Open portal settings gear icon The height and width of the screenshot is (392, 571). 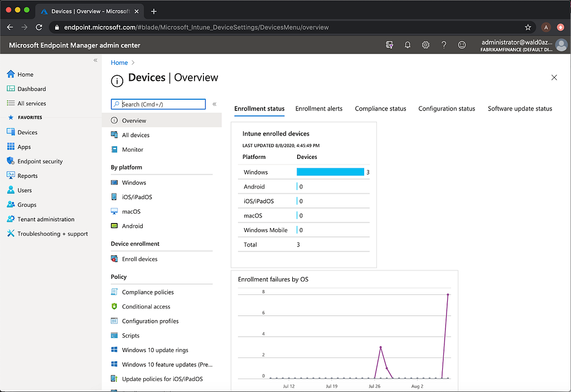point(425,45)
